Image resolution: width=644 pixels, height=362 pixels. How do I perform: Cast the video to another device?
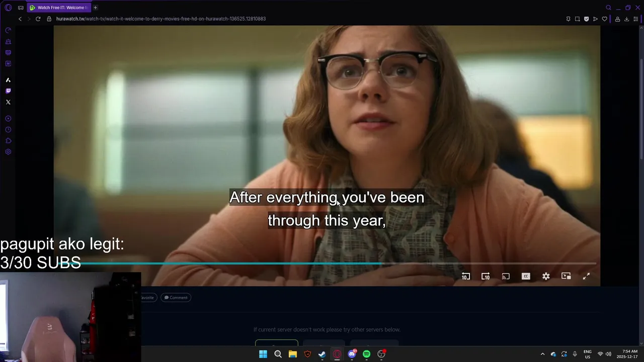coord(506,276)
